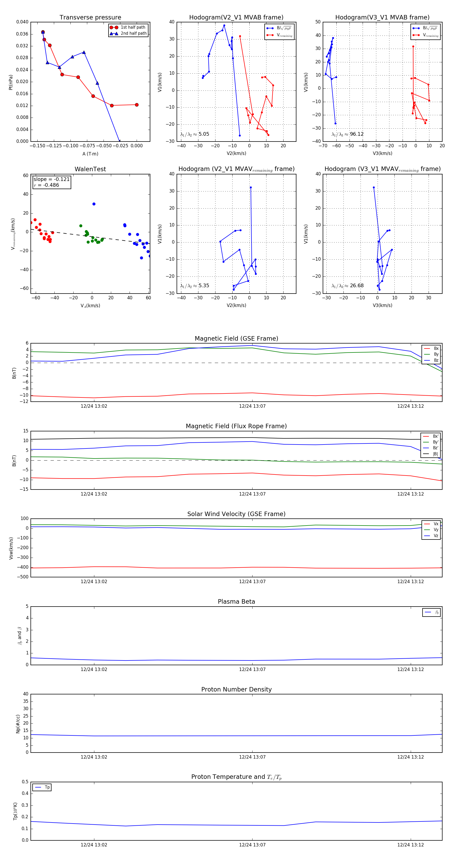Image resolution: width=473 pixels, height=868 pixels.
Task: Click the V3_V1 MVAV remaining frame hodogram title
Action: tap(382, 169)
